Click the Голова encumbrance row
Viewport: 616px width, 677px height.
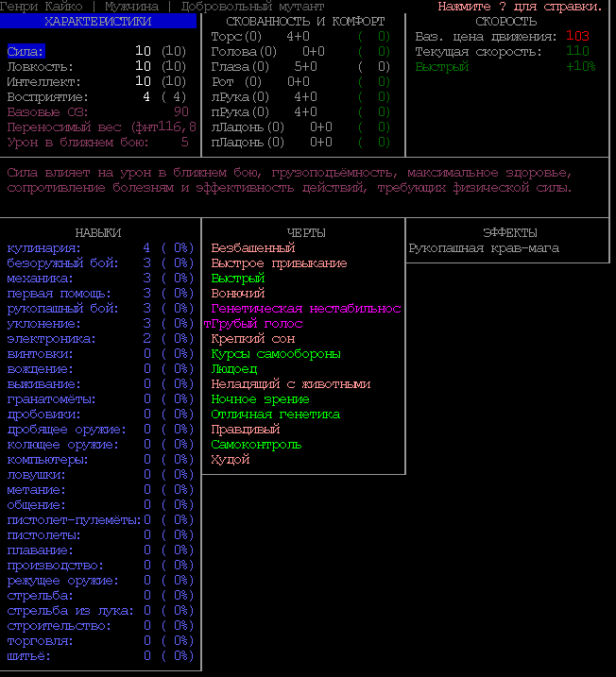click(x=300, y=51)
